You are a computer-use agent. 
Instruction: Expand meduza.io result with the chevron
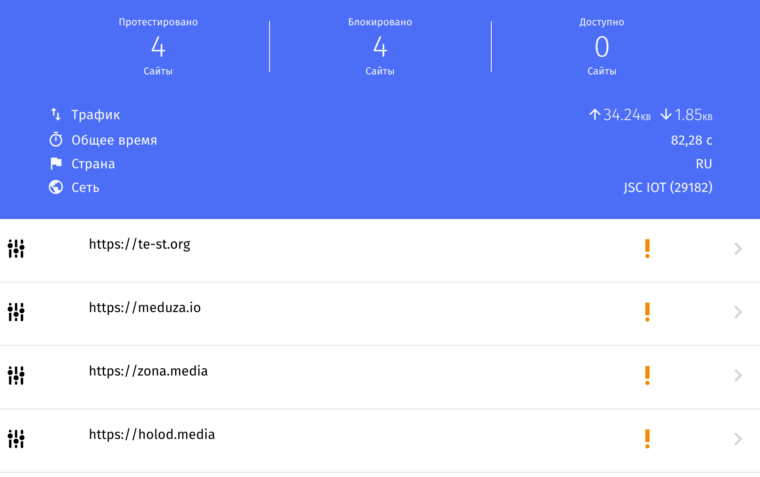738,312
